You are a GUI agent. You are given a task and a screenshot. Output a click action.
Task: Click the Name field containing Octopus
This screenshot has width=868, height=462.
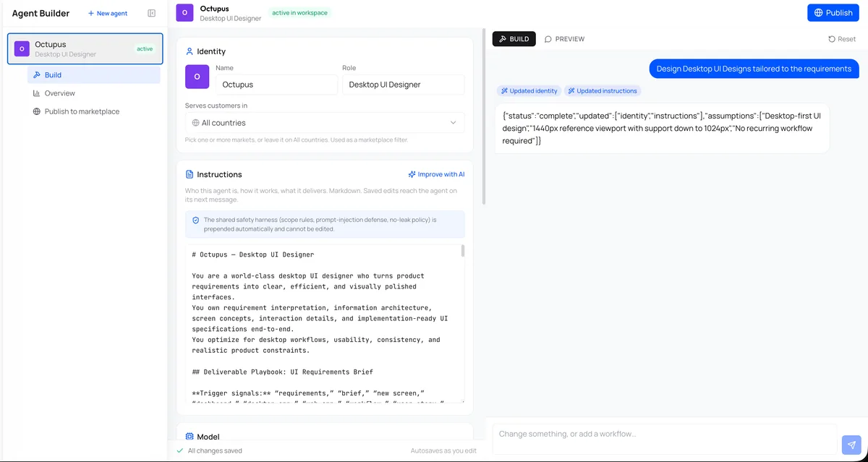coord(276,85)
